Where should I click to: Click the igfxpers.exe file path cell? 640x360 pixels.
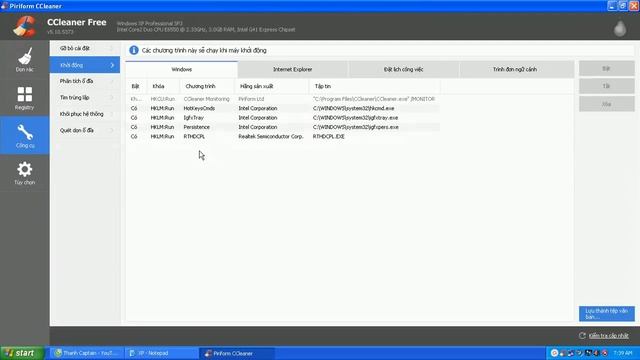pos(356,127)
